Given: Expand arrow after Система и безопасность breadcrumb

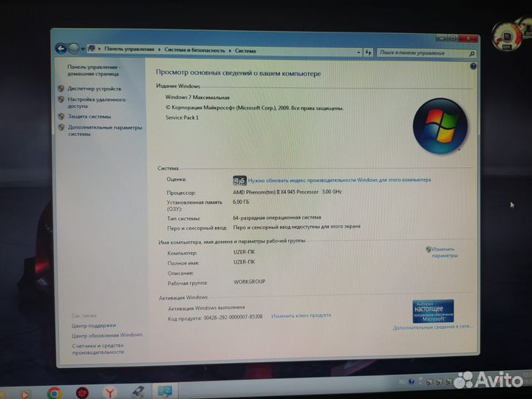Looking at the screenshot, I should (230, 51).
